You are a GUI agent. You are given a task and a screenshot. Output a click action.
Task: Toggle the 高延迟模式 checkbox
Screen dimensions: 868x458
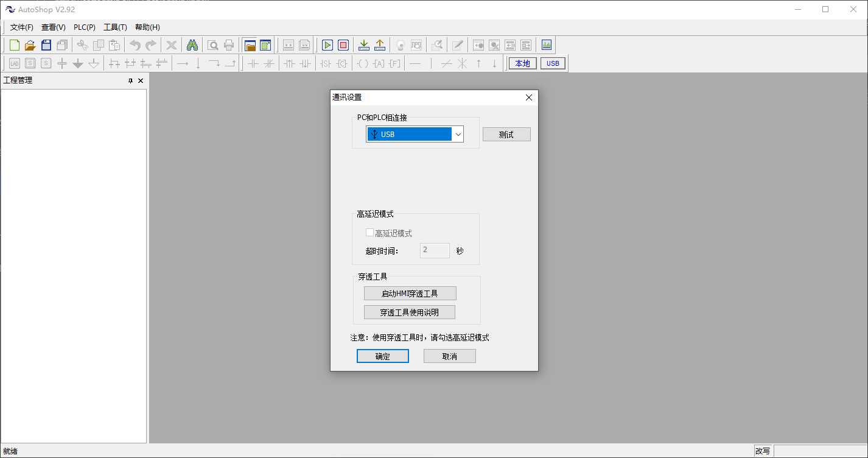point(369,233)
